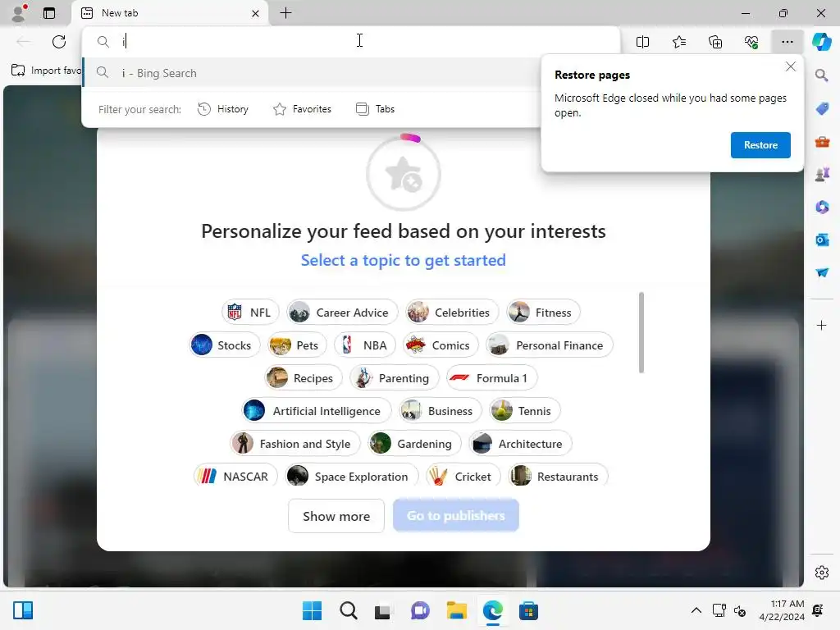Click the Restore button
This screenshot has height=630, width=840.
(760, 145)
